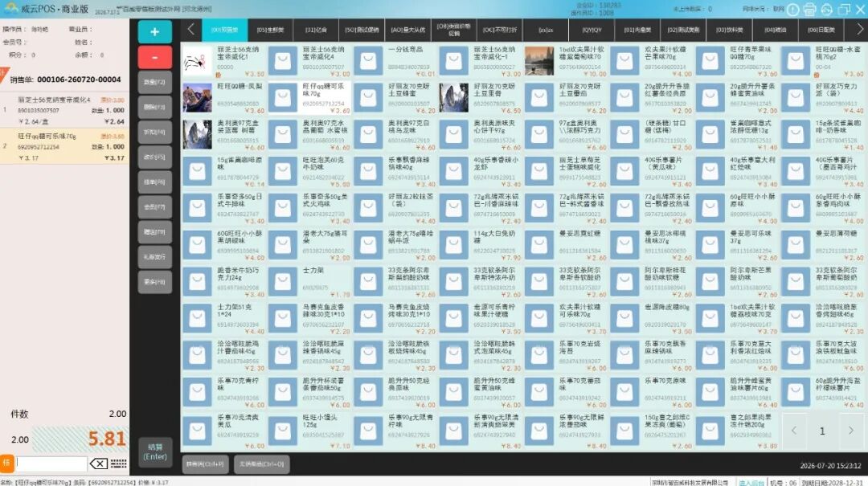Click the 结算 (Enter) checkout button
This screenshot has height=486, width=868.
coord(155,451)
